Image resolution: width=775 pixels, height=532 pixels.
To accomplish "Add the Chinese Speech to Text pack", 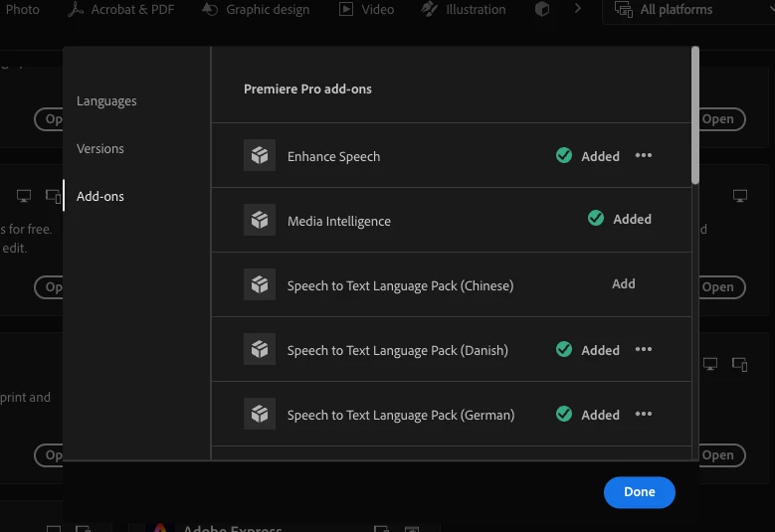I will click(624, 283).
